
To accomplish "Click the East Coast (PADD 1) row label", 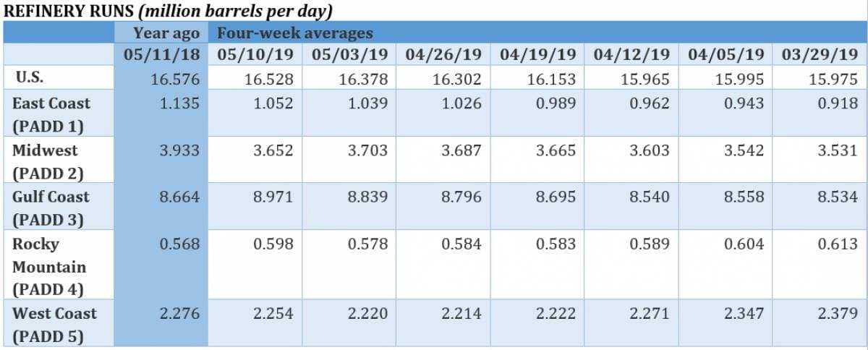I will point(51,114).
